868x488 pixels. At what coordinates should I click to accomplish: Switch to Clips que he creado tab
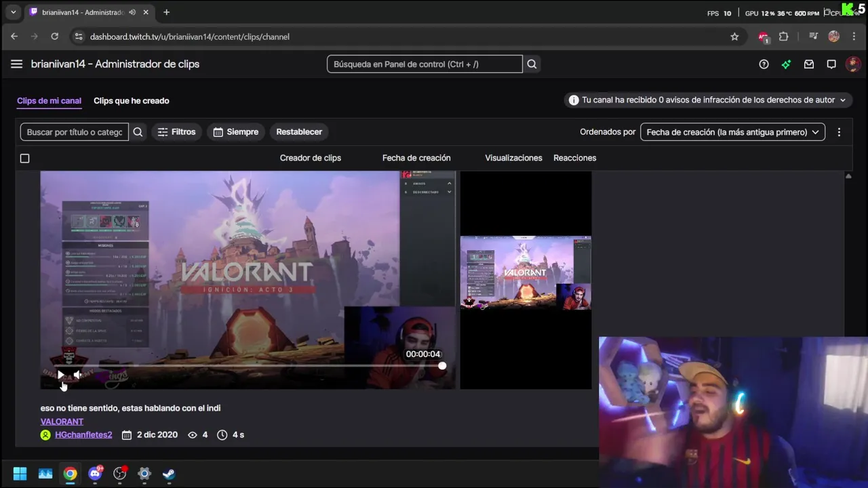coord(132,100)
